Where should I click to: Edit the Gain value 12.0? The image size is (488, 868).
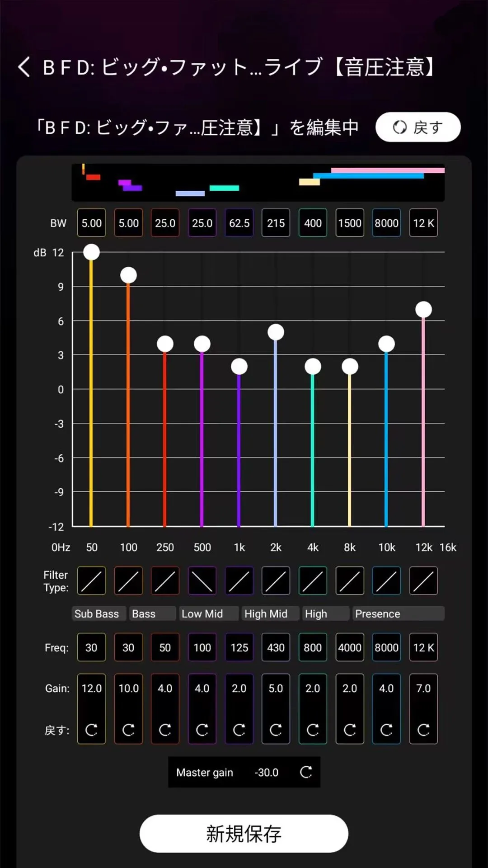91,688
